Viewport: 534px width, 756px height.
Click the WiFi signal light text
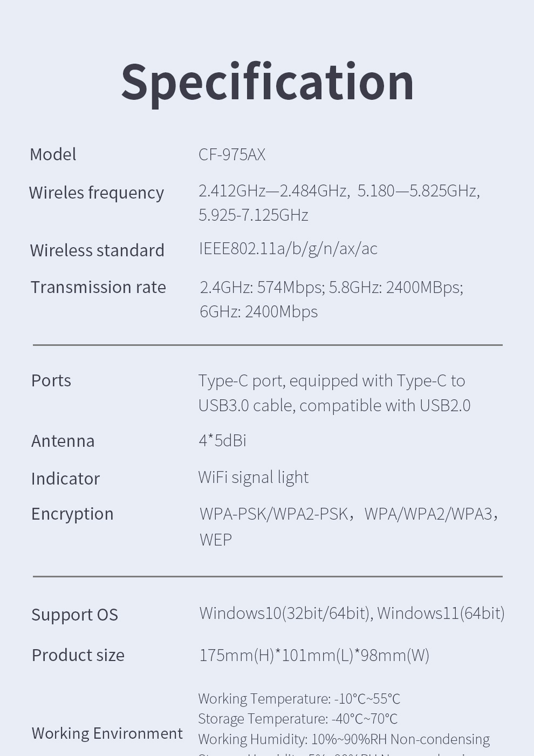pos(253,477)
